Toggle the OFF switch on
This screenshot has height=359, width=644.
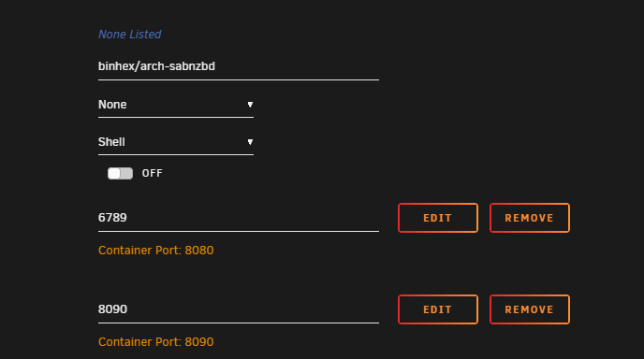[x=120, y=174]
